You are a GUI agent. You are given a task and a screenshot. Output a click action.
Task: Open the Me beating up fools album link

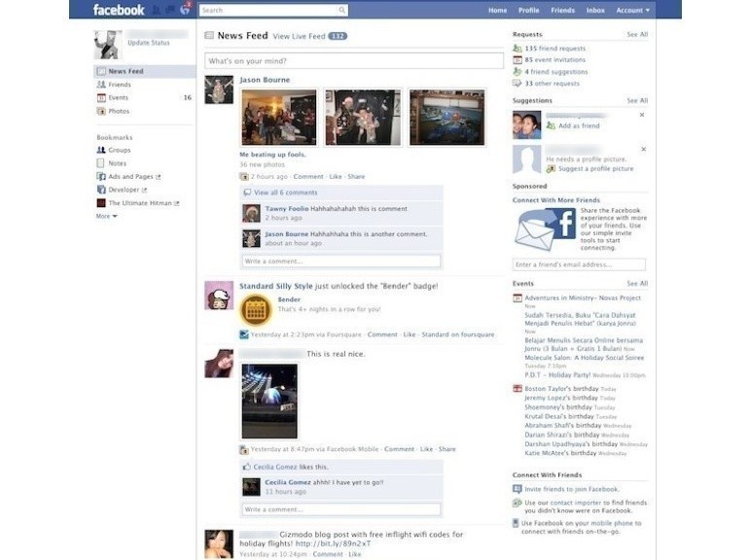click(x=272, y=155)
